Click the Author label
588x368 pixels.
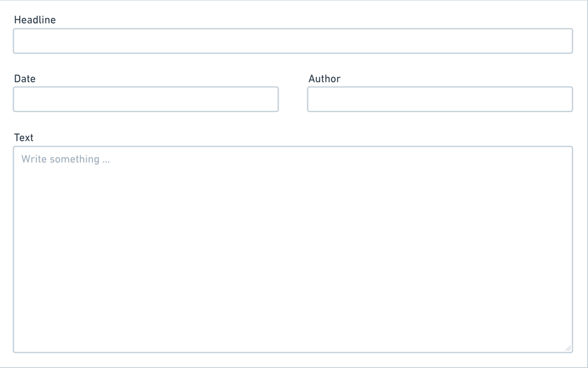pos(325,79)
